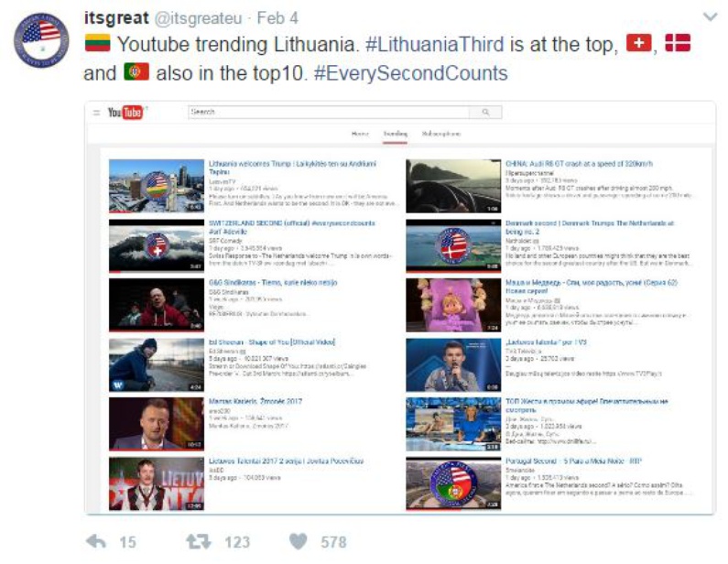Click the @itsgreateu username handle
Image resolution: width=728 pixels, height=564 pixels.
(198, 18)
